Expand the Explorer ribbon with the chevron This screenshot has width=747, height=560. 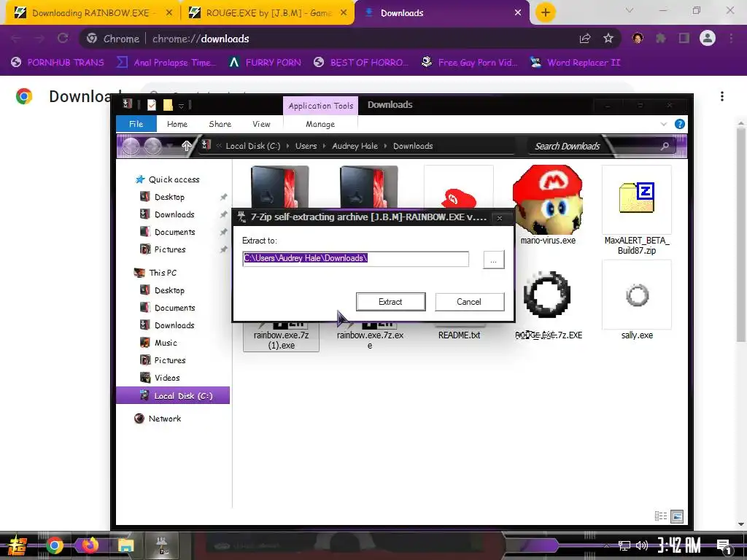click(x=664, y=124)
